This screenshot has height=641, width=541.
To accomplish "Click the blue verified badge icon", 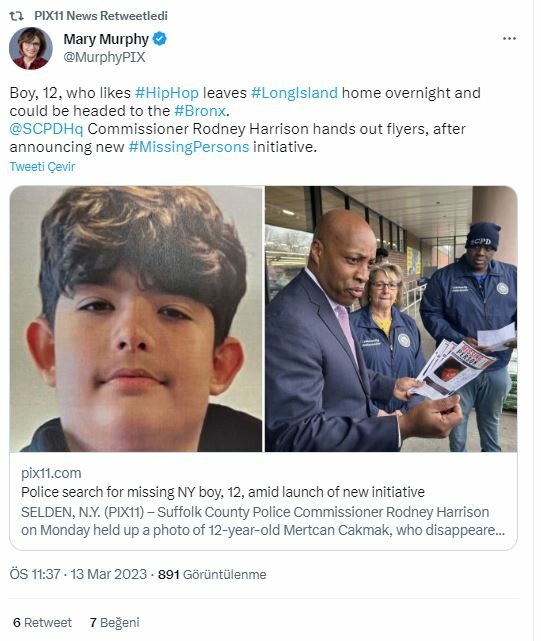I will 159,39.
